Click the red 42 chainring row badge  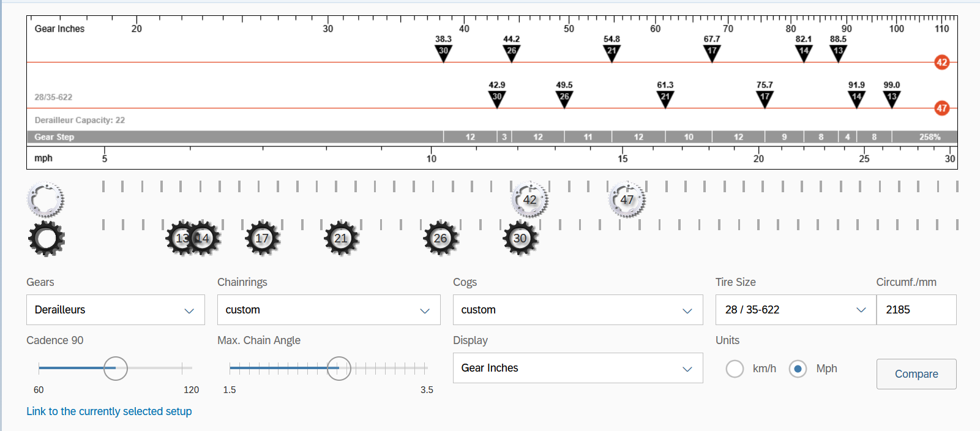click(941, 62)
